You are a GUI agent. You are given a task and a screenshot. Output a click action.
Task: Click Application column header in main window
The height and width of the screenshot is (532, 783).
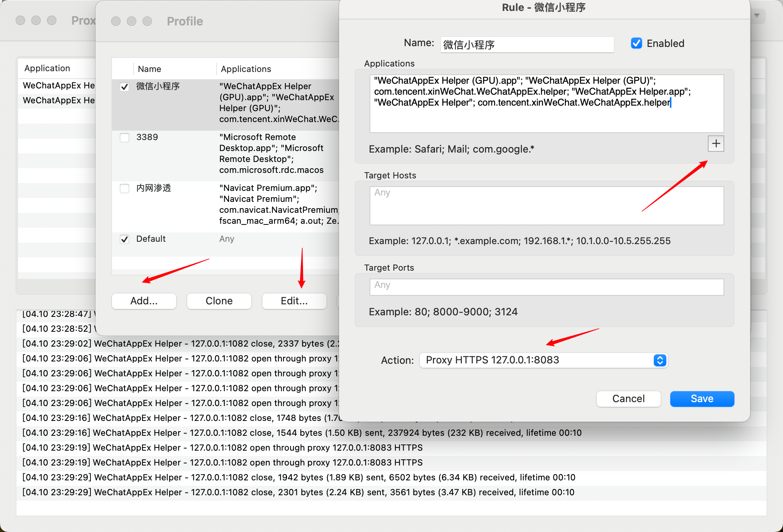click(x=47, y=68)
